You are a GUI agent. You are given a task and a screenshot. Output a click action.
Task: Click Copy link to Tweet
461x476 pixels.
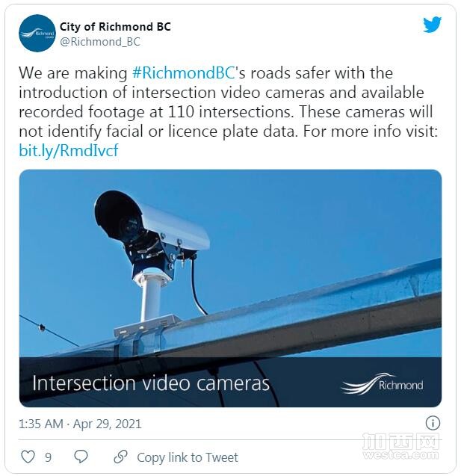pos(188,457)
